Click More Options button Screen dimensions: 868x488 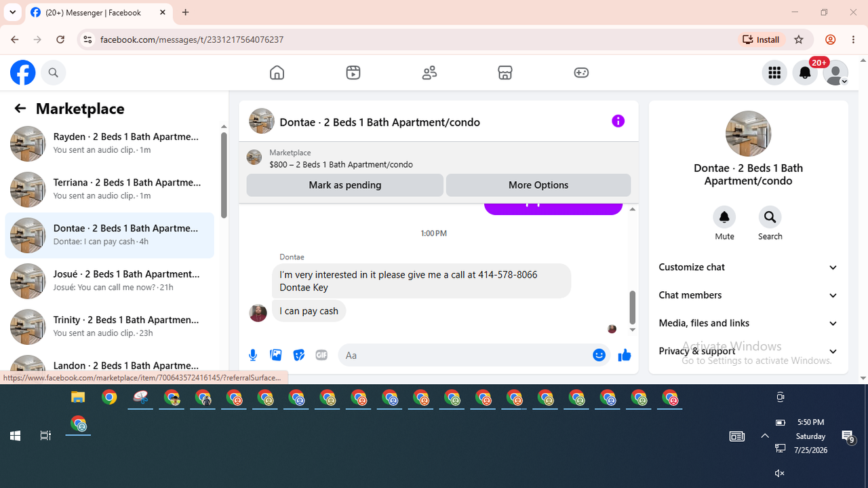pyautogui.click(x=538, y=185)
